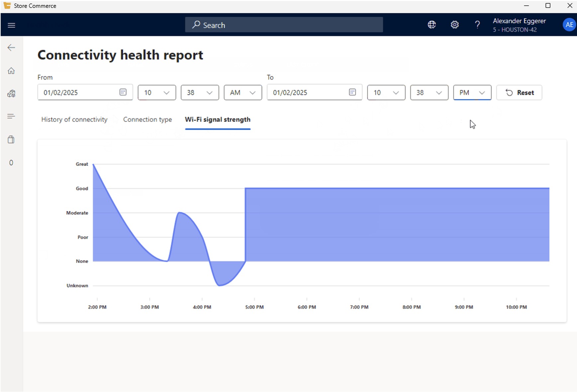577x392 pixels.
Task: Click the Store Commerce app icon
Action: coord(7,6)
